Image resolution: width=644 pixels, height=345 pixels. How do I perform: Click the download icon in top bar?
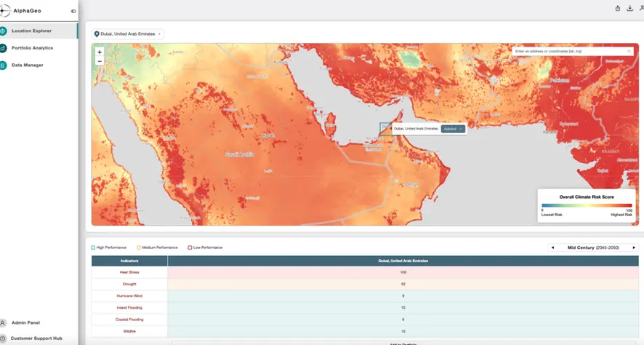point(629,8)
